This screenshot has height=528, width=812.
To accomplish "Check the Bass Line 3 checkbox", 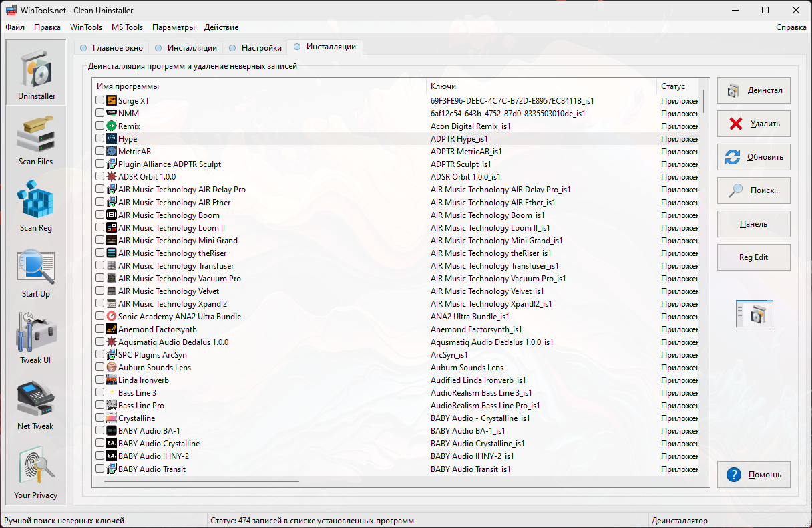I will (x=99, y=392).
